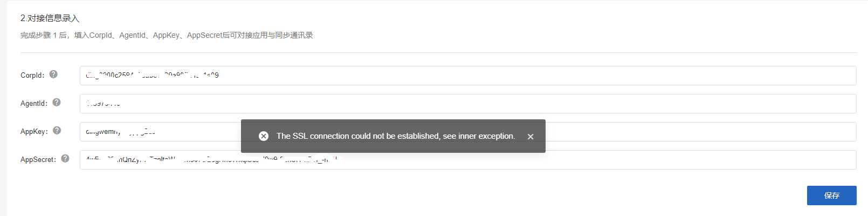Dismiss the SSL error notification
The width and height of the screenshot is (868, 216).
coord(531,137)
